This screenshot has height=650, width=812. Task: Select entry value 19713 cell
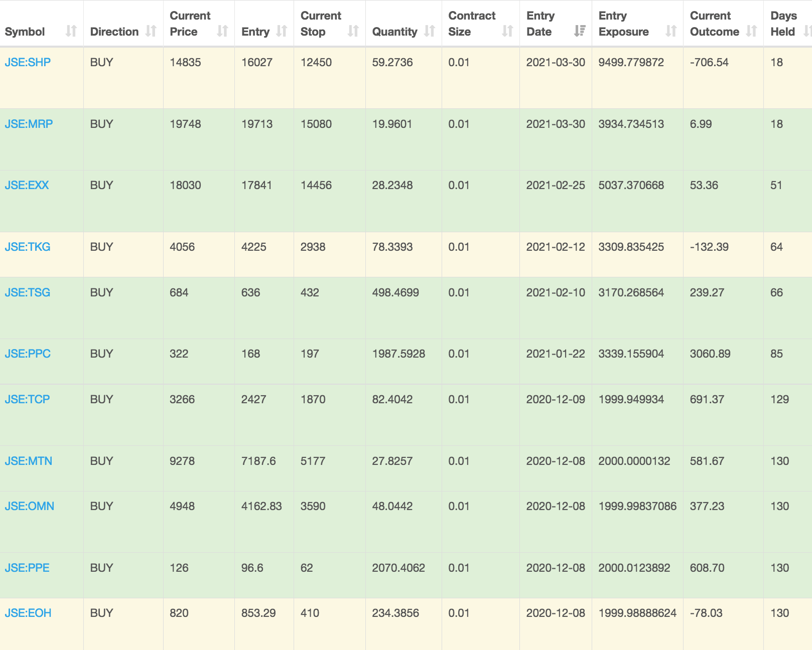point(257,124)
